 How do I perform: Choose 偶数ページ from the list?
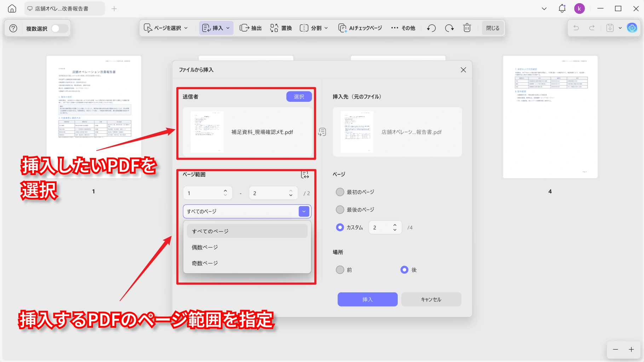[x=247, y=247]
